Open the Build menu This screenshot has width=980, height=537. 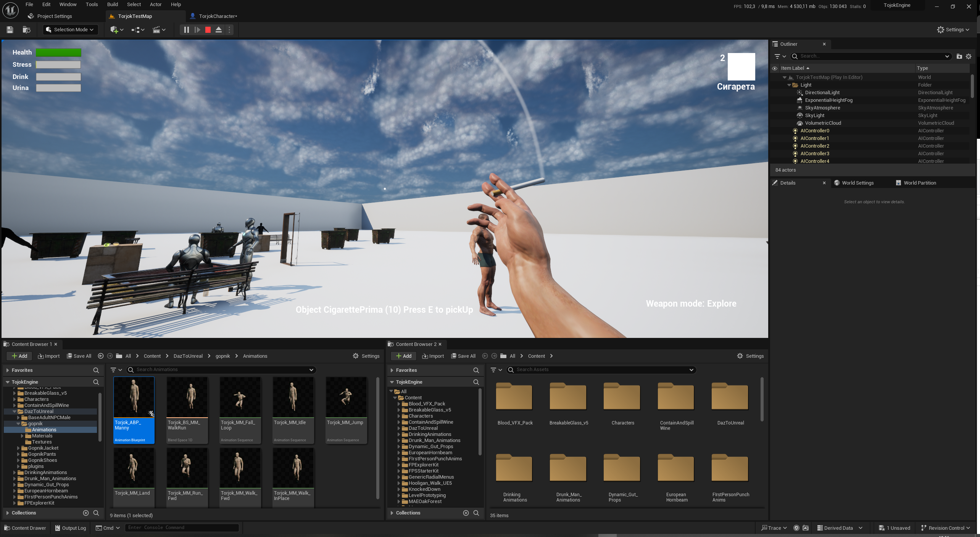coord(112,5)
